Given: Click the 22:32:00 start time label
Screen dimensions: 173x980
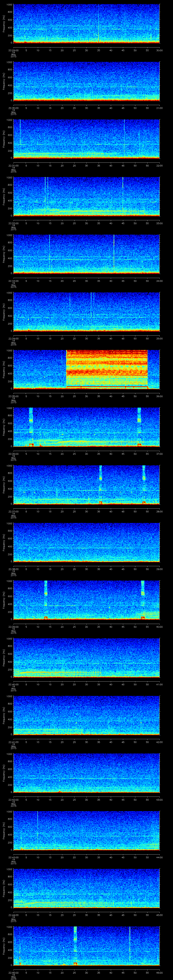Looking at the screenshot, I should (x=13, y=223).
